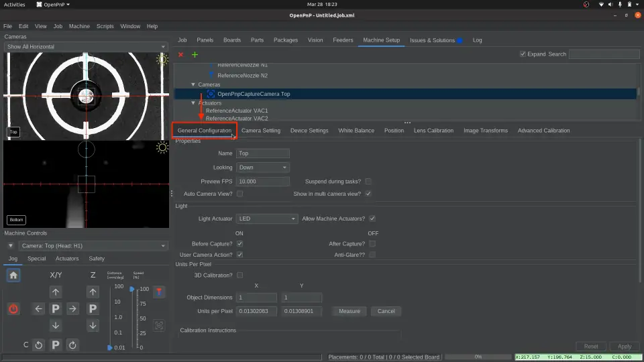Viewport: 644px width, 362px height.
Task: Collapse the Cameras tree node
Action: click(x=193, y=84)
